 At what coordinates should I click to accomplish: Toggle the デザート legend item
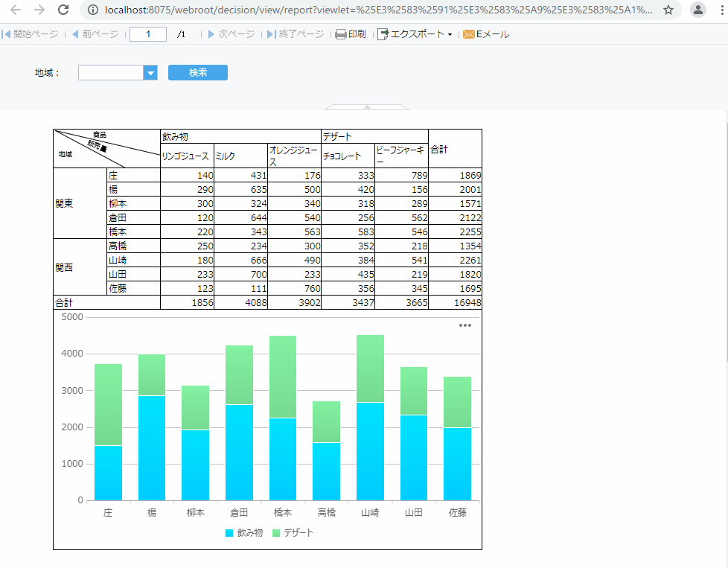click(293, 533)
